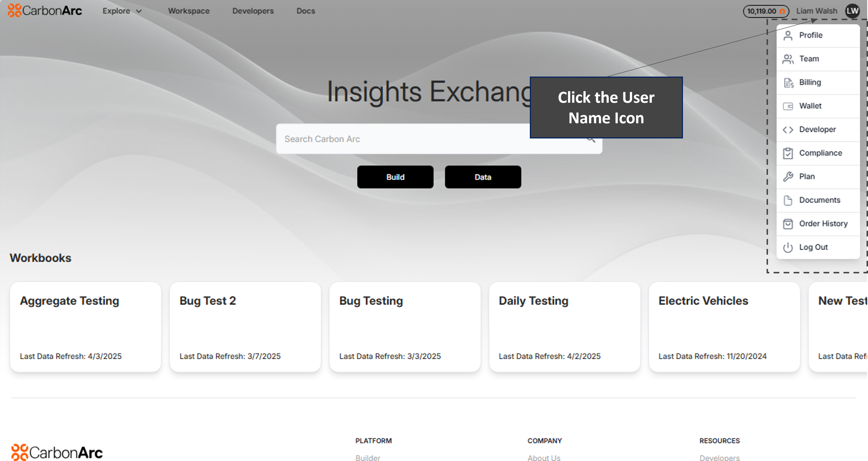The image size is (868, 461).
Task: Focus the Search Carbon Arc field
Action: (439, 139)
